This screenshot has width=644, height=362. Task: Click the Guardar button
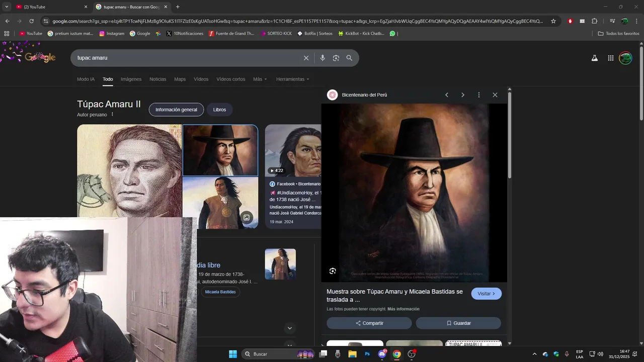point(458,323)
